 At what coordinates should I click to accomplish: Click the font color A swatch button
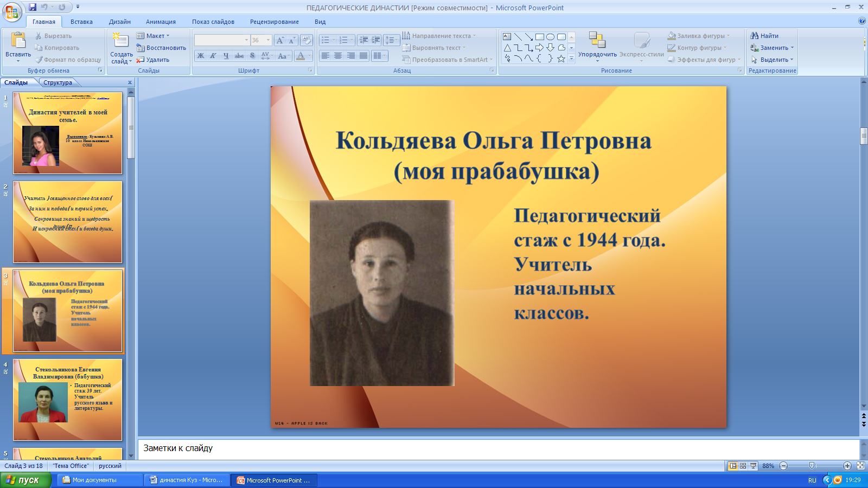coord(301,56)
